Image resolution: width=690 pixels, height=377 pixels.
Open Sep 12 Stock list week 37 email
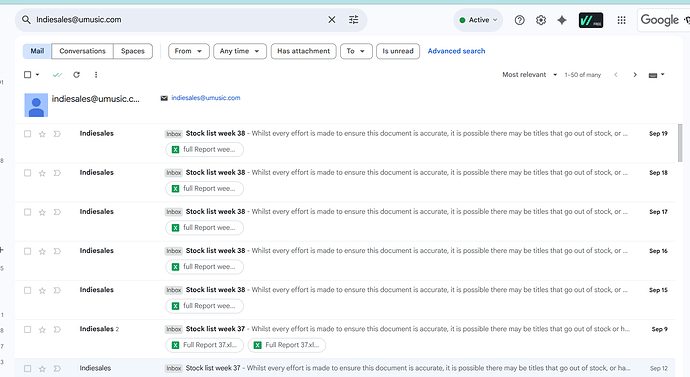[345, 369]
